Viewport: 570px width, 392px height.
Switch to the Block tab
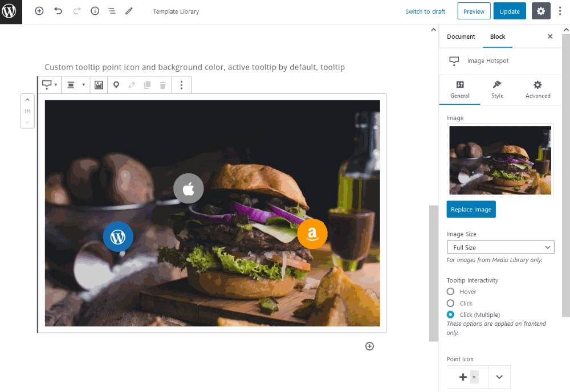click(x=498, y=36)
